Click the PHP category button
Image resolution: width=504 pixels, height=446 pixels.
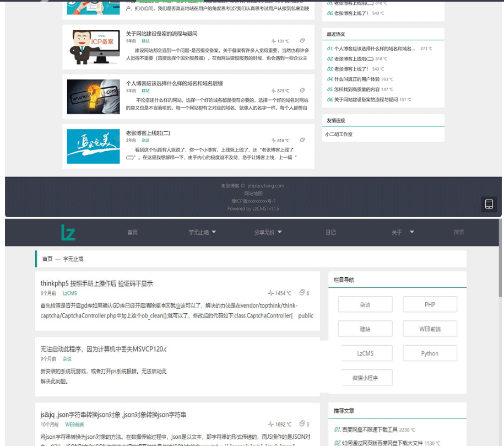[x=430, y=304]
